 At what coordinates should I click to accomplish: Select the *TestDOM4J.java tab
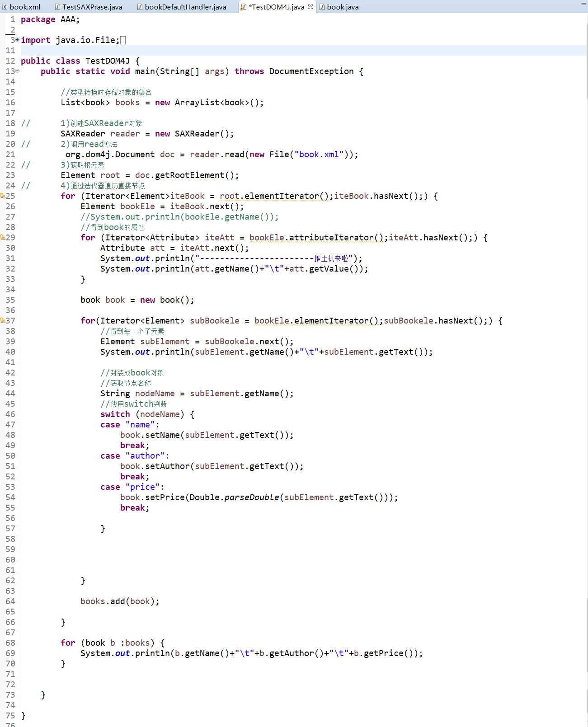(x=278, y=7)
